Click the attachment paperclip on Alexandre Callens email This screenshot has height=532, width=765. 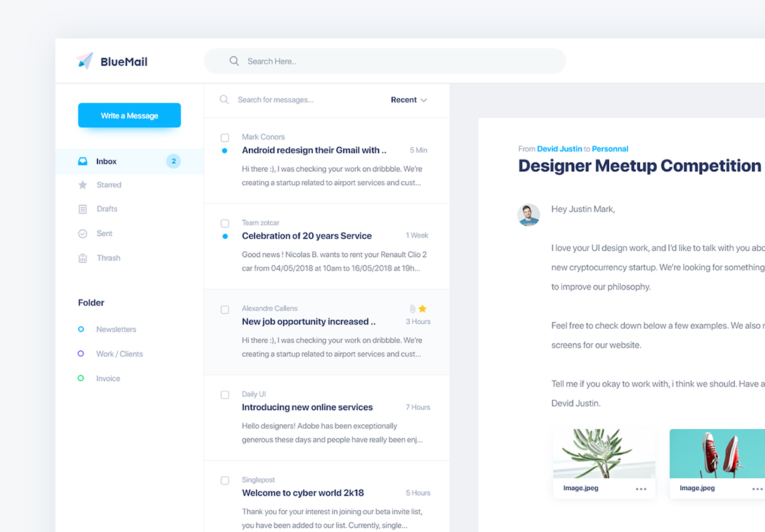[412, 308]
